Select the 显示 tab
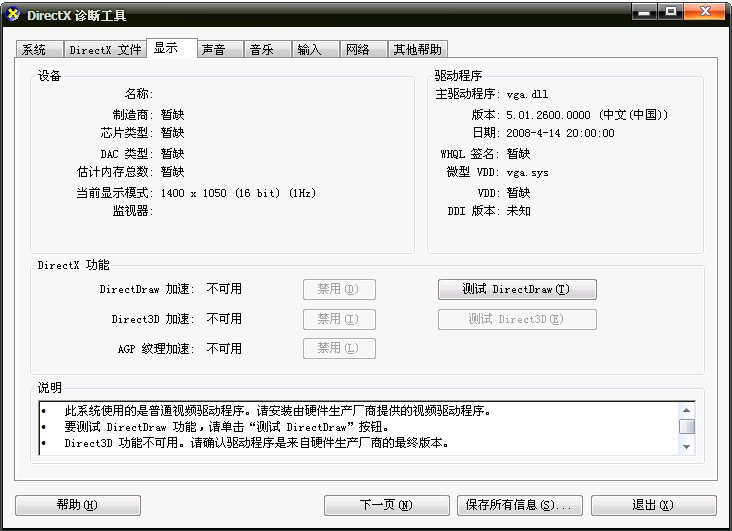Image resolution: width=732 pixels, height=531 pixels. click(169, 48)
